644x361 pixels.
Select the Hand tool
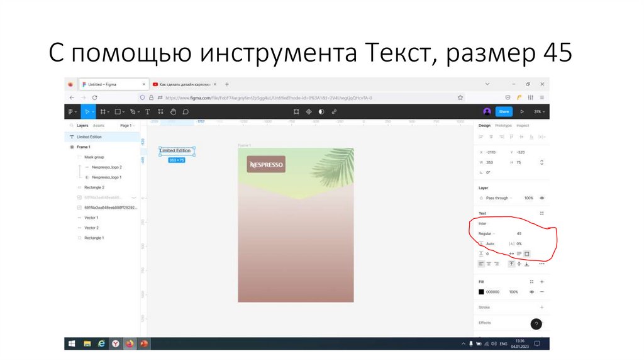(173, 111)
